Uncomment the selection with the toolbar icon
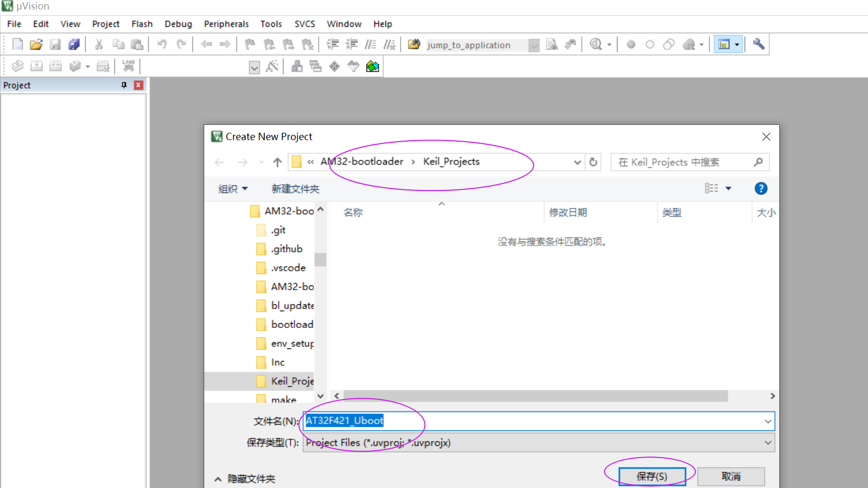The image size is (868, 488). click(389, 45)
